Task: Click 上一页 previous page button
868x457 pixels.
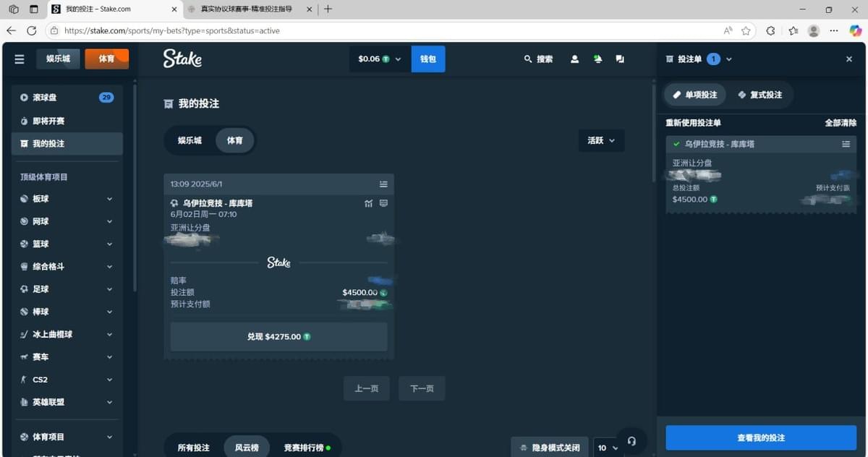Action: [x=366, y=388]
